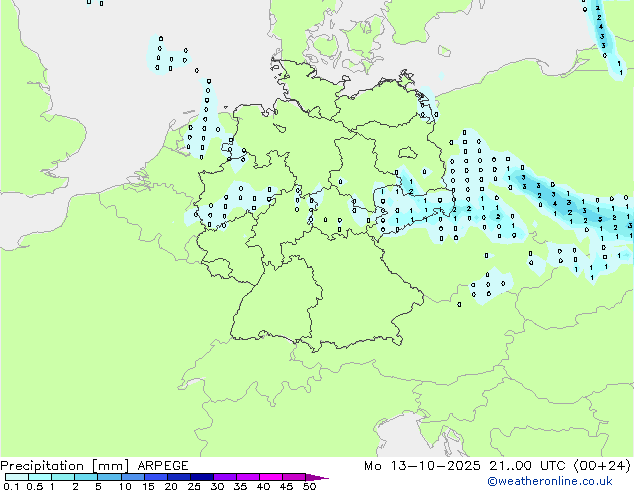Click the 'ARPEGE' model name text
The width and height of the screenshot is (634, 490).
pyautogui.click(x=163, y=466)
